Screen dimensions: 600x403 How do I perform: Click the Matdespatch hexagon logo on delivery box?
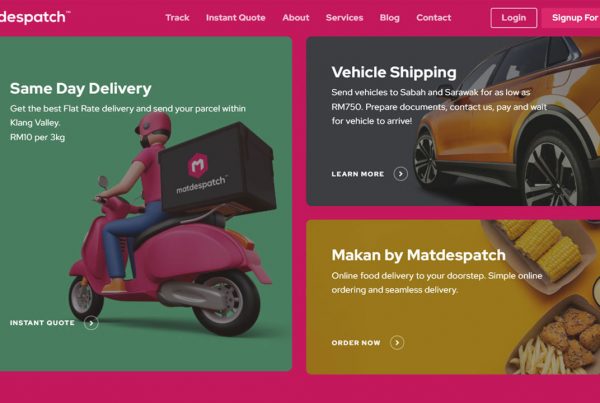[198, 166]
